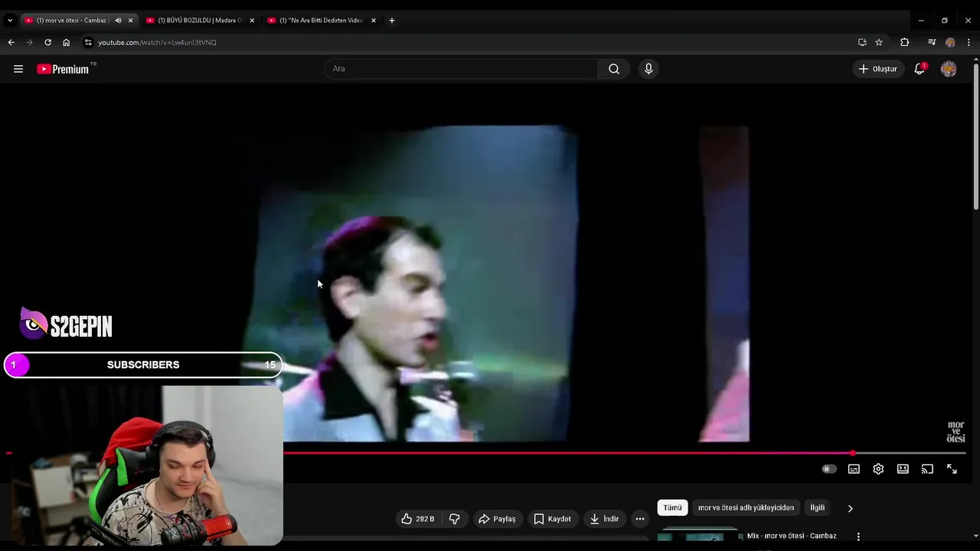Focus the Ara search field

tap(462, 69)
